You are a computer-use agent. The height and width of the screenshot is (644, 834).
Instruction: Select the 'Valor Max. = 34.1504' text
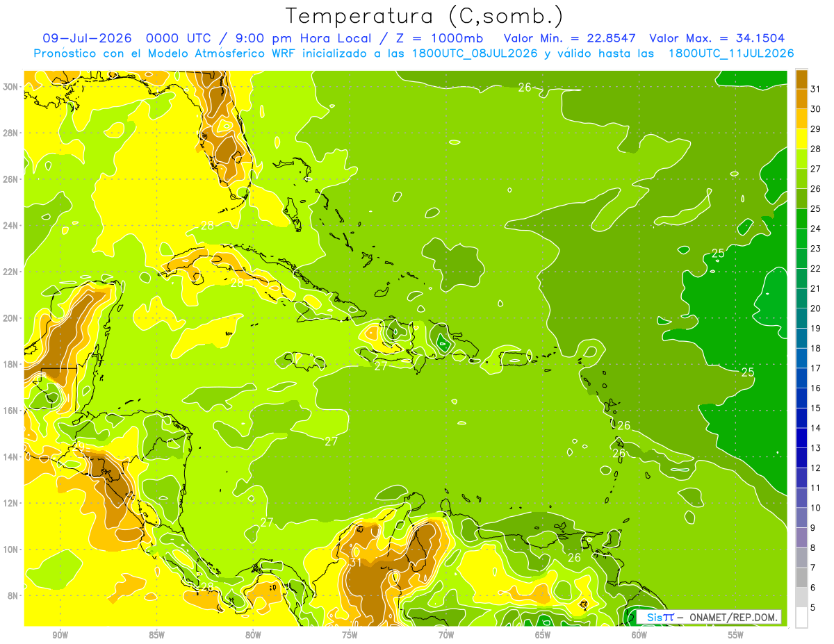[x=717, y=38]
